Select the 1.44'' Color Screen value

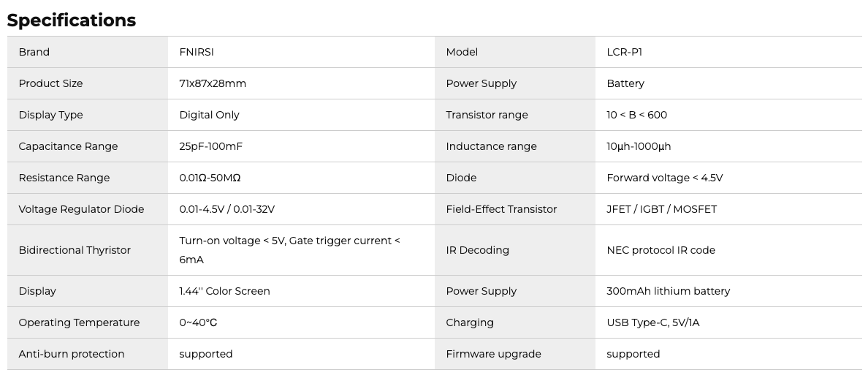(224, 291)
